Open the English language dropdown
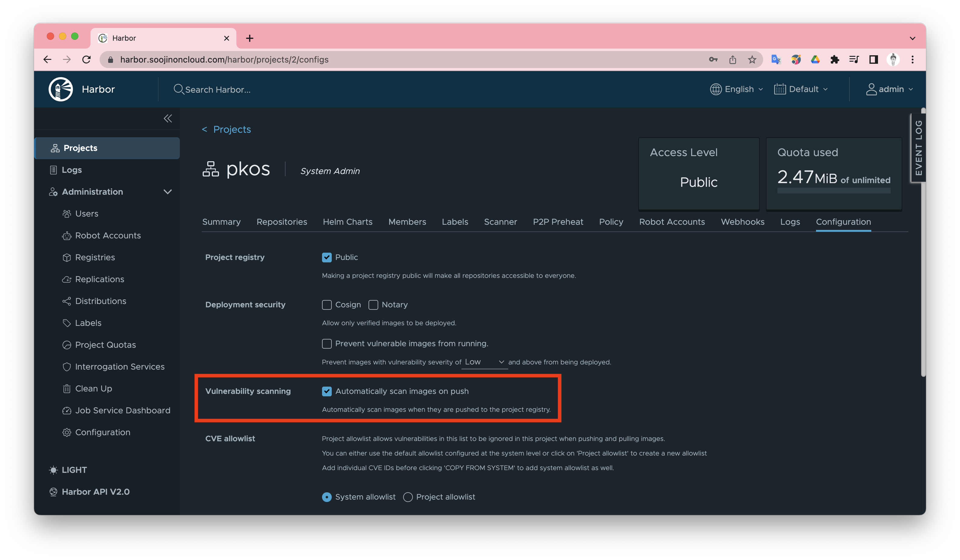The height and width of the screenshot is (560, 960). click(x=736, y=89)
